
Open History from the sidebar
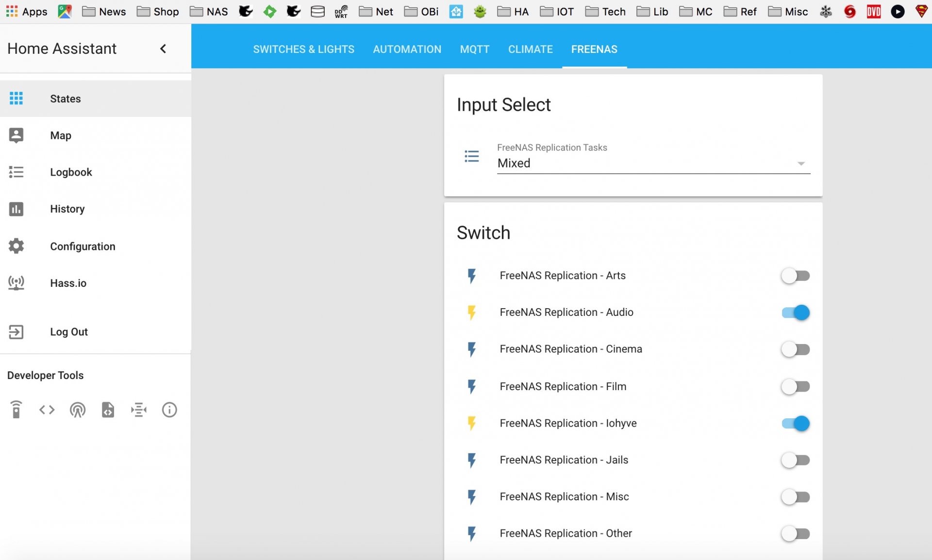[x=96, y=209]
